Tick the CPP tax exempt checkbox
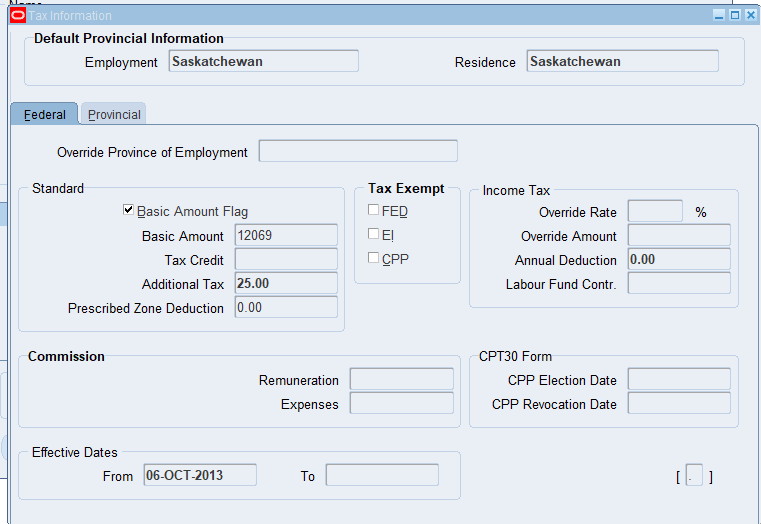 pos(373,258)
